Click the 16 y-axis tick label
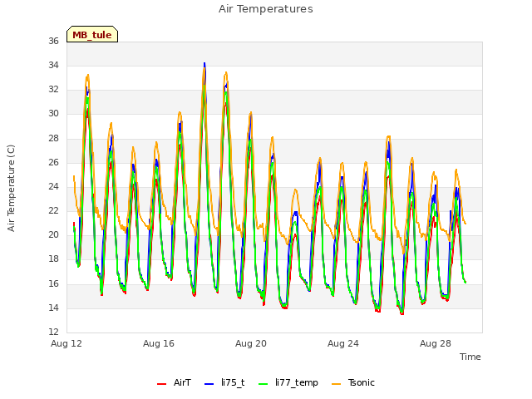532x399 pixels. pyautogui.click(x=53, y=283)
